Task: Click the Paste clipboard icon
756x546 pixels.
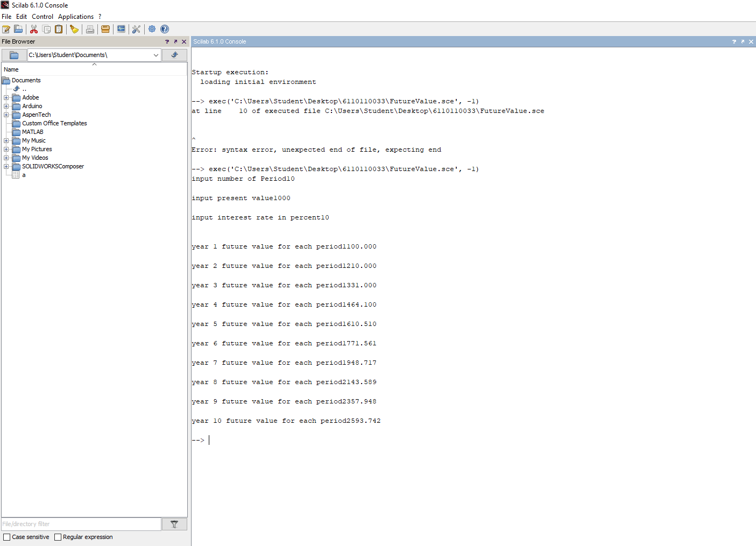Action: 59,29
